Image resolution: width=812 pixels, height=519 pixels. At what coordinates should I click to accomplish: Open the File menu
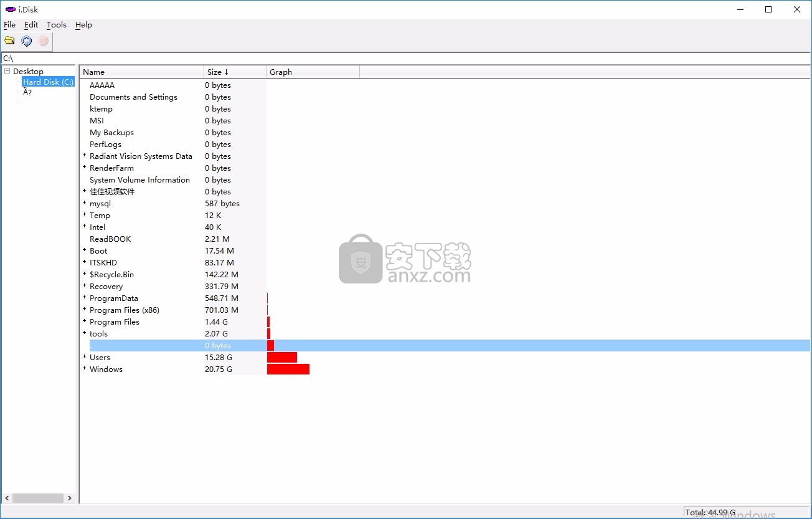click(x=9, y=25)
